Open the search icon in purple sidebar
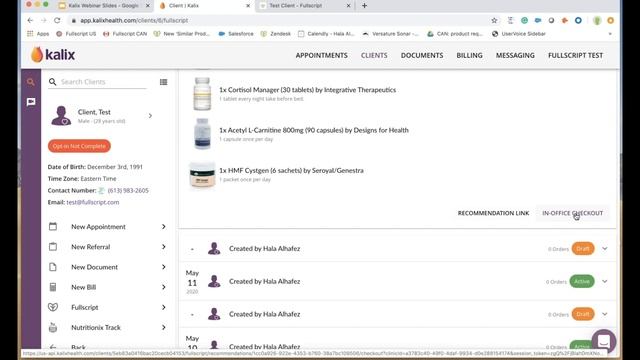640x360 pixels. pyautogui.click(x=31, y=82)
